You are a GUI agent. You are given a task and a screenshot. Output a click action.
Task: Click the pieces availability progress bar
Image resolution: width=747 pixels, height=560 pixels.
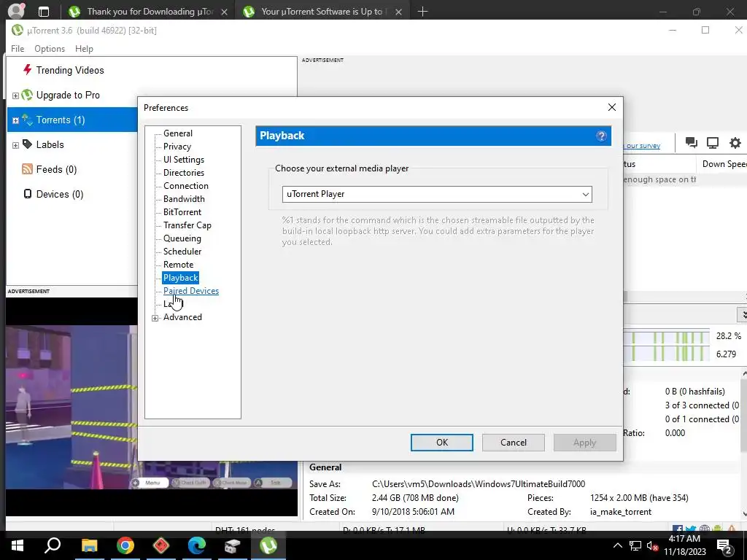point(666,337)
